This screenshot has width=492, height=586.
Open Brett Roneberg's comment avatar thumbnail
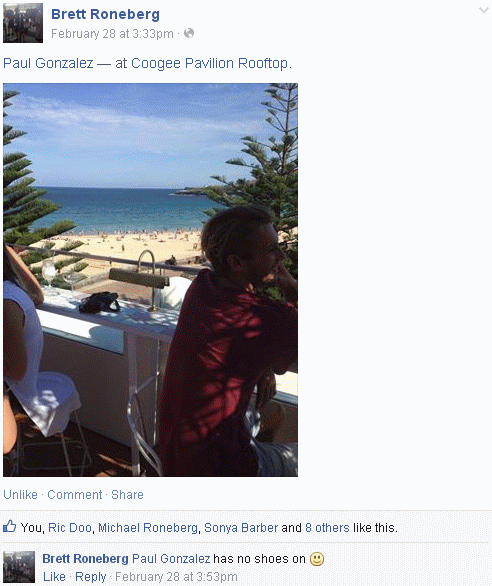(19, 567)
